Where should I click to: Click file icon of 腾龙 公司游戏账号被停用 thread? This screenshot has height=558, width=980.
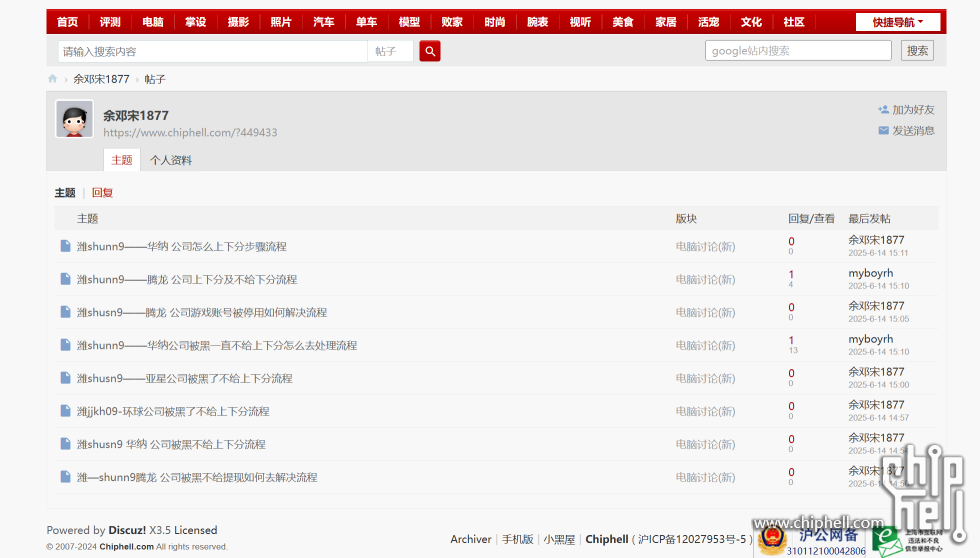[65, 312]
